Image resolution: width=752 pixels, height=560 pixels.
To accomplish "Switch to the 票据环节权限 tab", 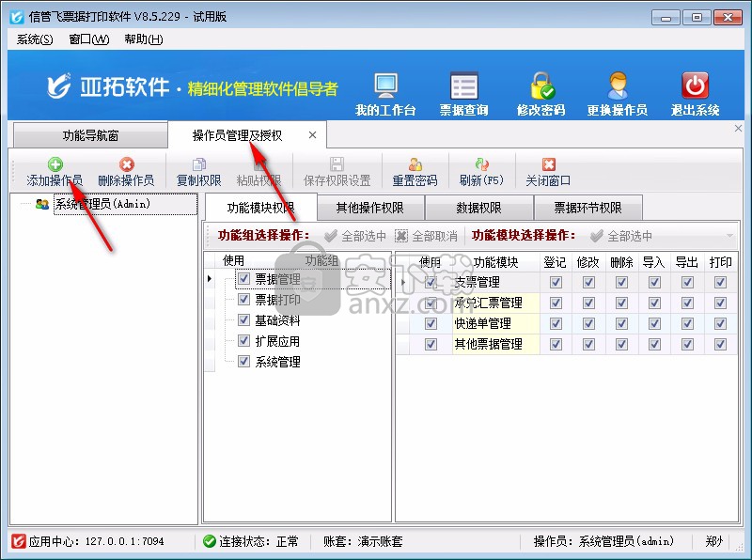I will [x=588, y=208].
